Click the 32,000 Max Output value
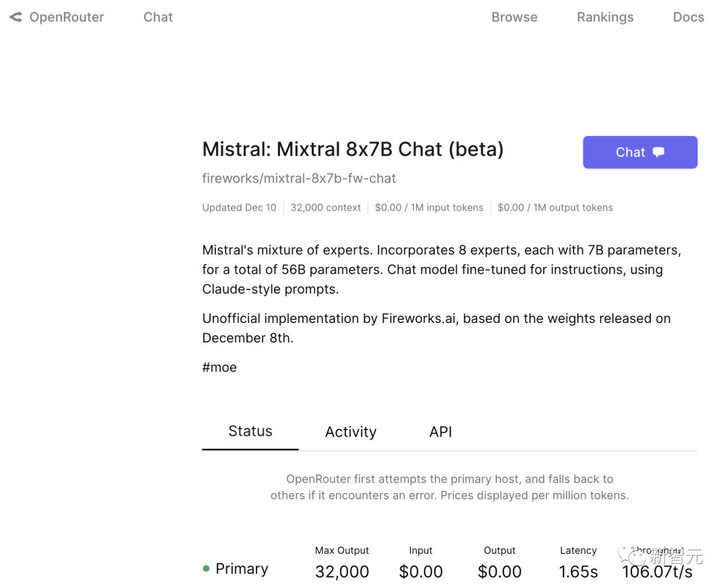 (x=342, y=572)
